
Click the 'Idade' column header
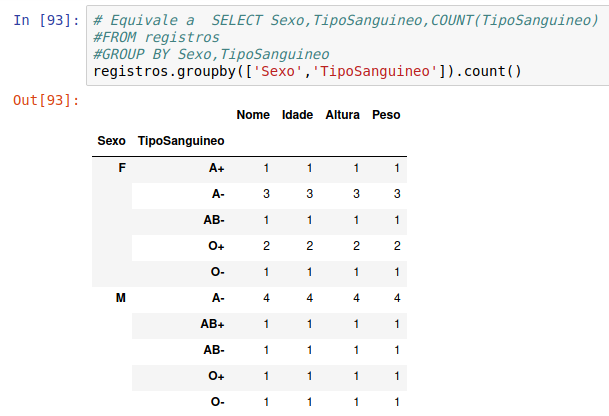coord(297,115)
